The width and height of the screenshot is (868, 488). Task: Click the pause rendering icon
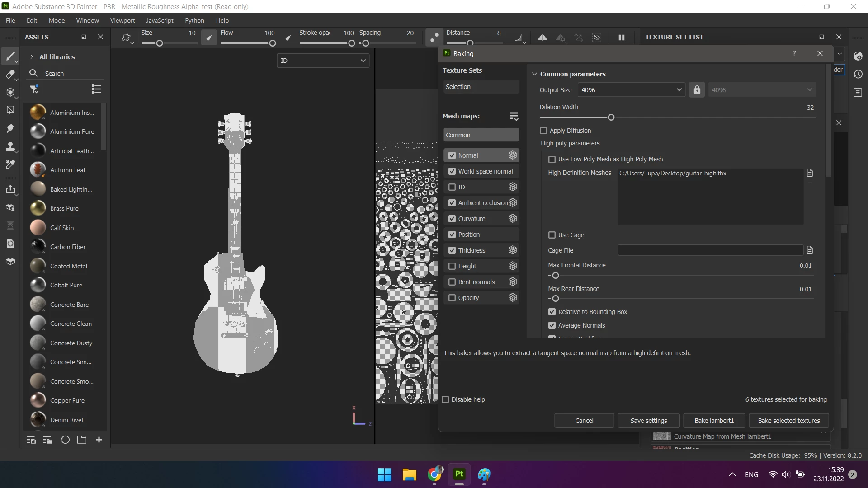tap(621, 38)
